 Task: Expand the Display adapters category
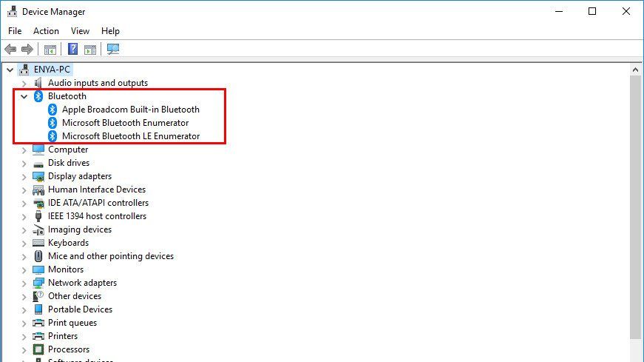pyautogui.click(x=24, y=176)
